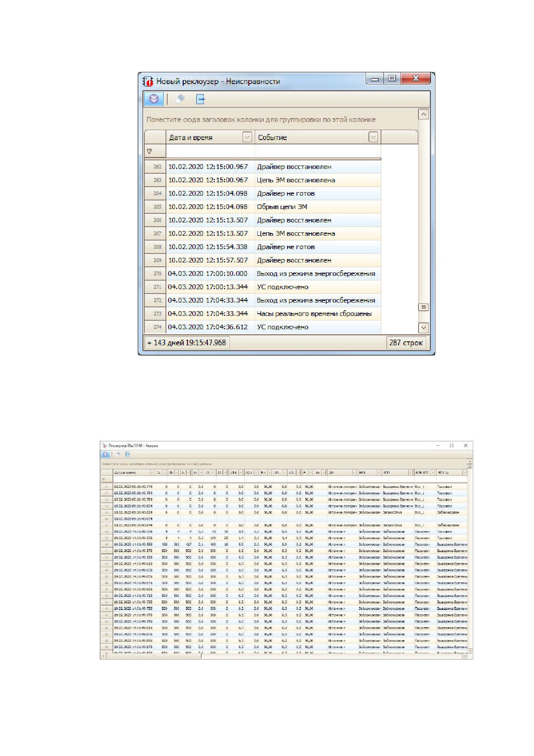The height and width of the screenshot is (756, 534).
Task: Click the purple auto-scroll icon in Аварии window
Action: 105,454
